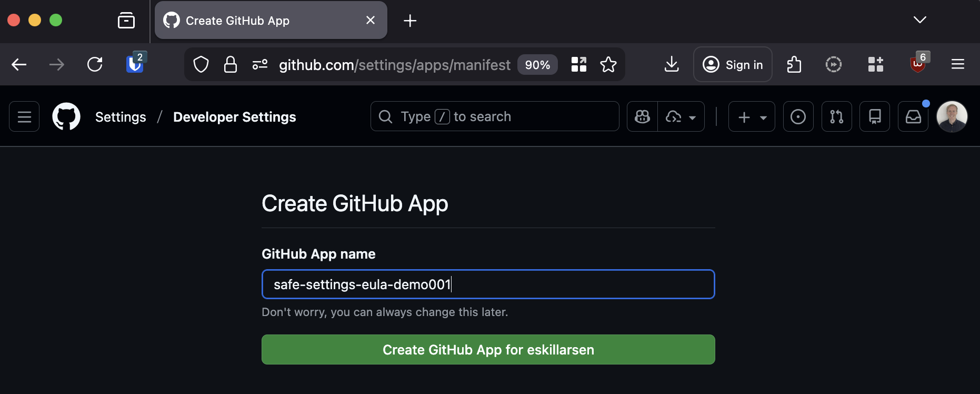This screenshot has height=394, width=980.
Task: Expand the Copilot agents dropdown arrow
Action: click(x=682, y=116)
